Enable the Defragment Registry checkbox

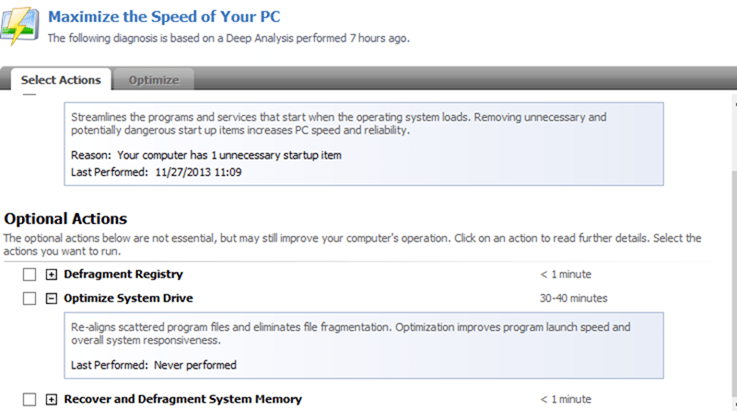29,274
